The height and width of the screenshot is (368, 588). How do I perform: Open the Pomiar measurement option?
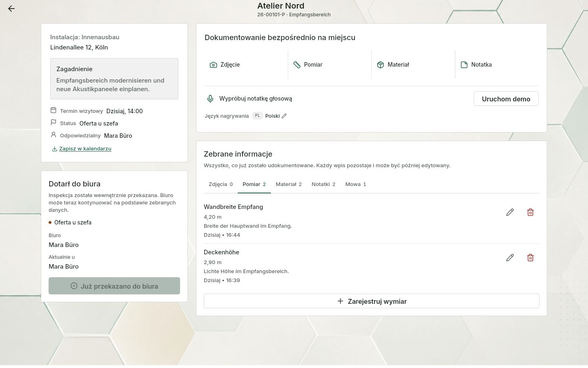(330, 65)
